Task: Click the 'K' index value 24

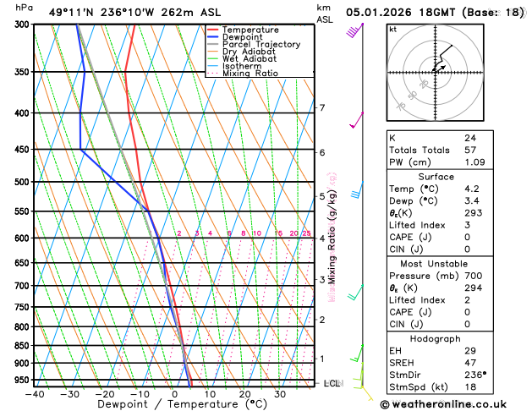Action: 470,138
